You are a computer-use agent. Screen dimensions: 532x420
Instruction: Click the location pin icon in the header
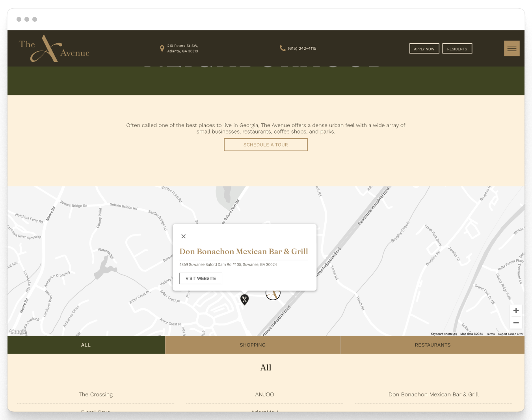162,48
